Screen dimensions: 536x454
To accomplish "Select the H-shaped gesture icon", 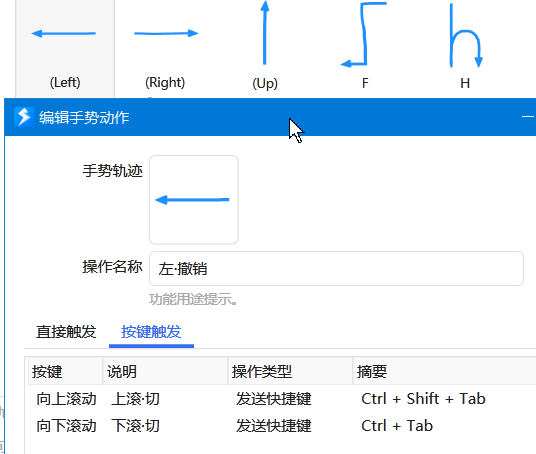I will 466,36.
